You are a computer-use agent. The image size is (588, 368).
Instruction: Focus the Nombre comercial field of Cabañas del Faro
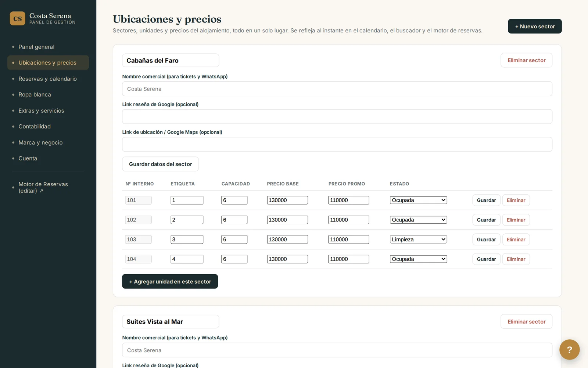pyautogui.click(x=337, y=89)
